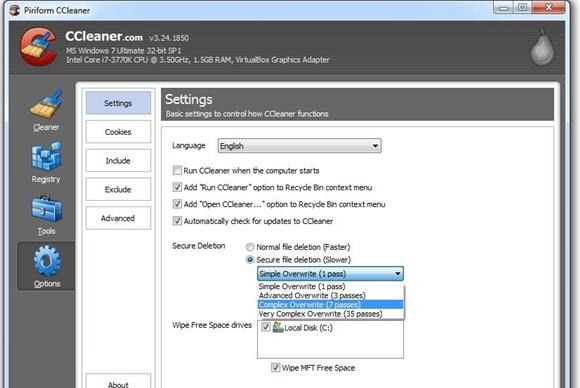The height and width of the screenshot is (388, 580).
Task: Open the Registry section cube icon
Action: pyautogui.click(x=46, y=157)
